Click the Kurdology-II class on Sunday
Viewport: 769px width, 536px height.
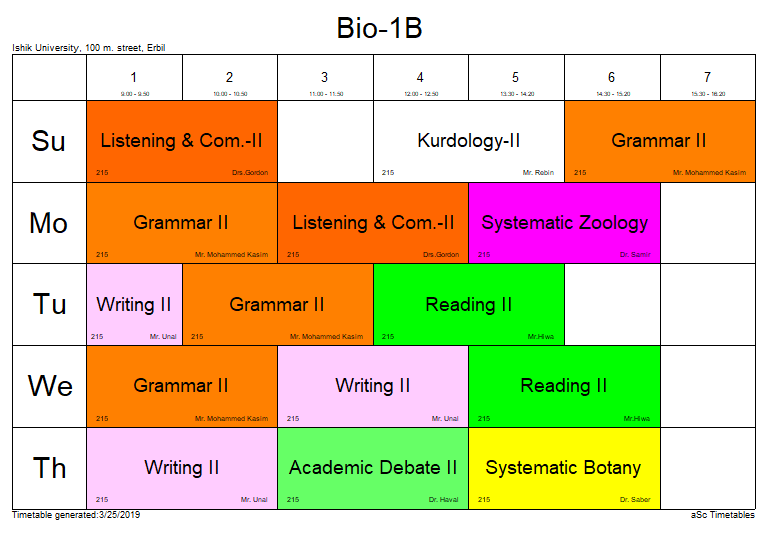click(x=469, y=141)
